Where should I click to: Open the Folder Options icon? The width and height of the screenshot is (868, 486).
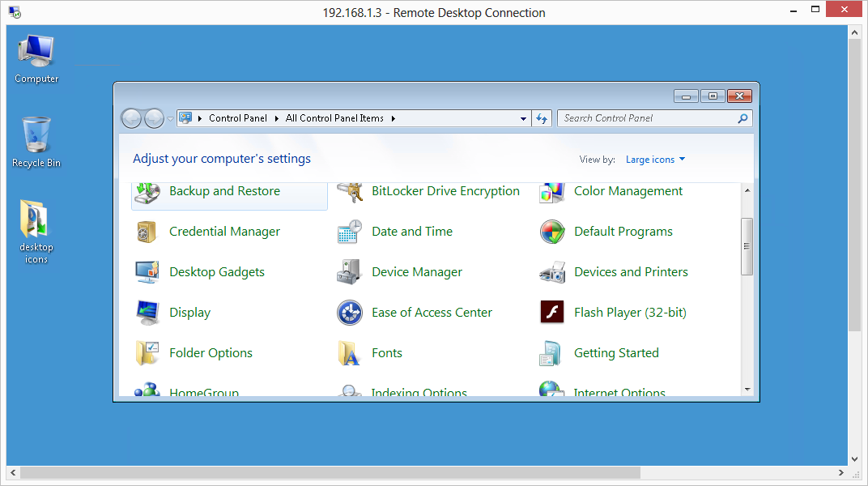pos(147,353)
